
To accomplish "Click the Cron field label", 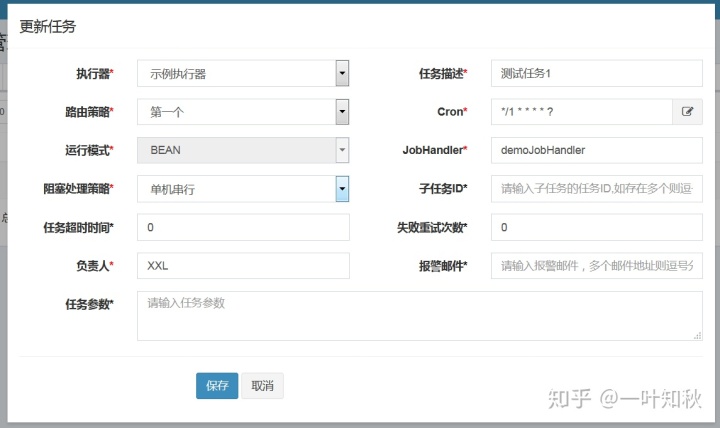I will (x=452, y=112).
